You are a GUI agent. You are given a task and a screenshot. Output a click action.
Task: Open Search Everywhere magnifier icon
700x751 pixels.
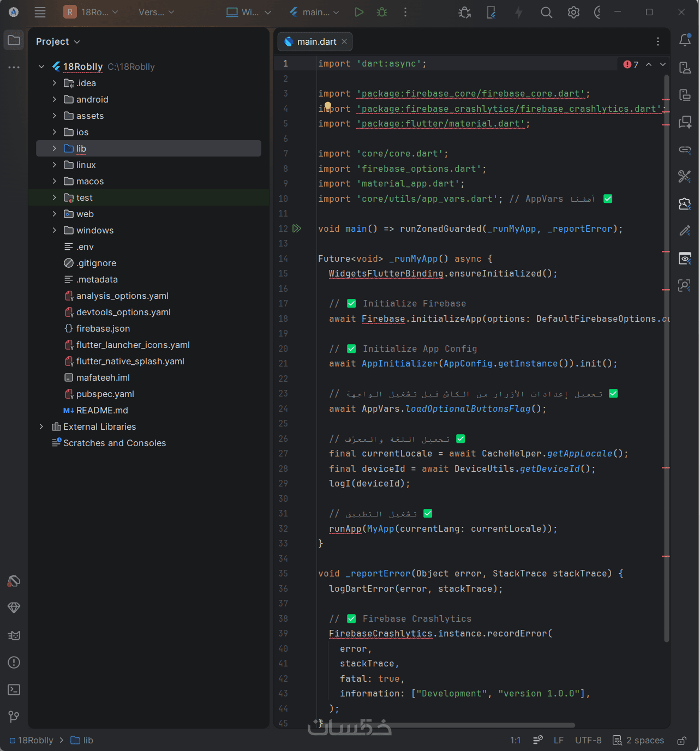(x=546, y=12)
